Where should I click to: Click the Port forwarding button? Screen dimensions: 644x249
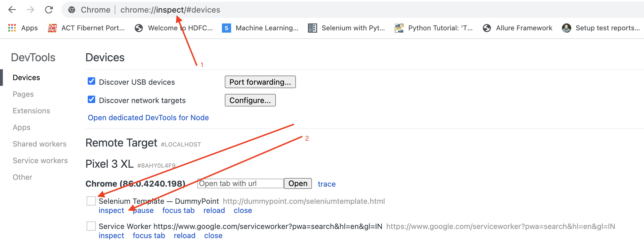[260, 82]
